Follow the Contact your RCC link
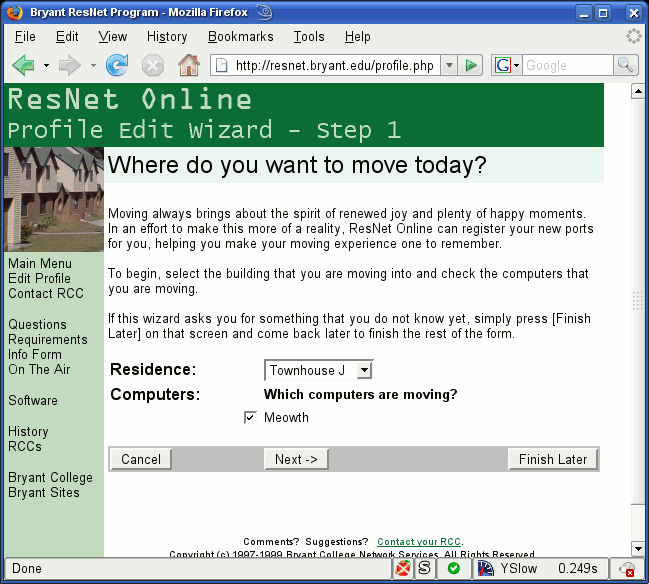This screenshot has width=649, height=584. 419,542
